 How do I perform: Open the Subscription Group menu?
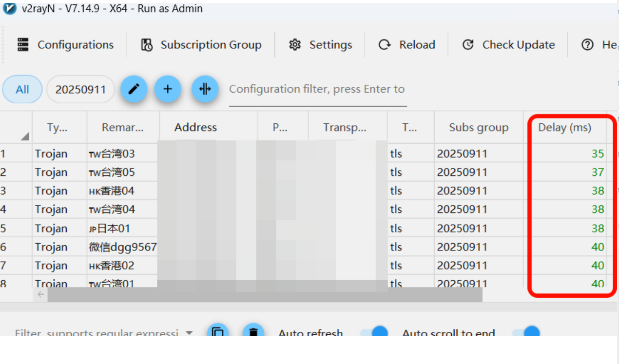tap(201, 45)
